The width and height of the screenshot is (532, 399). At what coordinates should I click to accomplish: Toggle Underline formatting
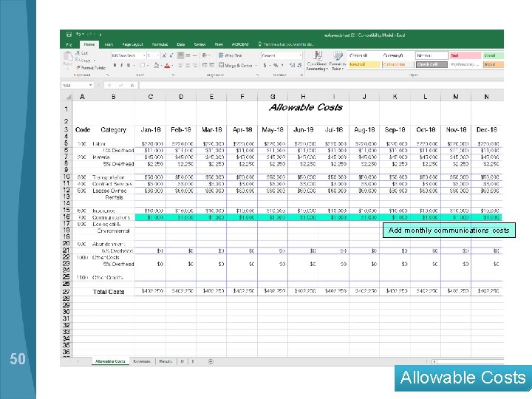pyautogui.click(x=129, y=65)
